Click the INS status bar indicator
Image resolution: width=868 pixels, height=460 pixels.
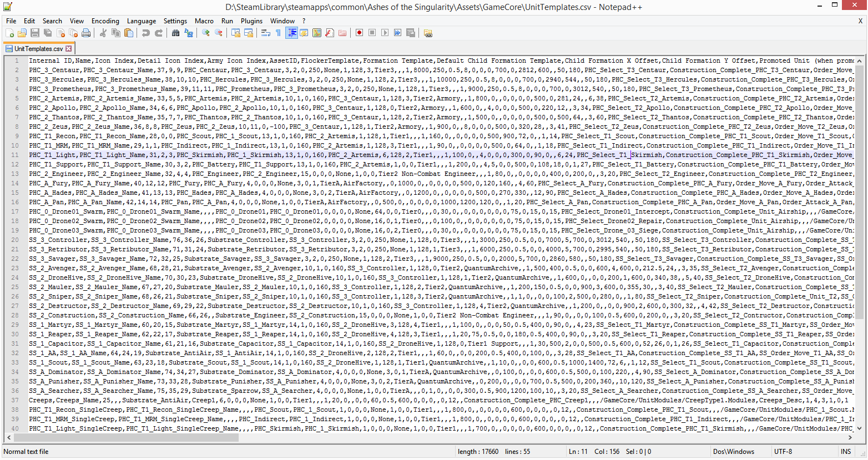click(846, 452)
